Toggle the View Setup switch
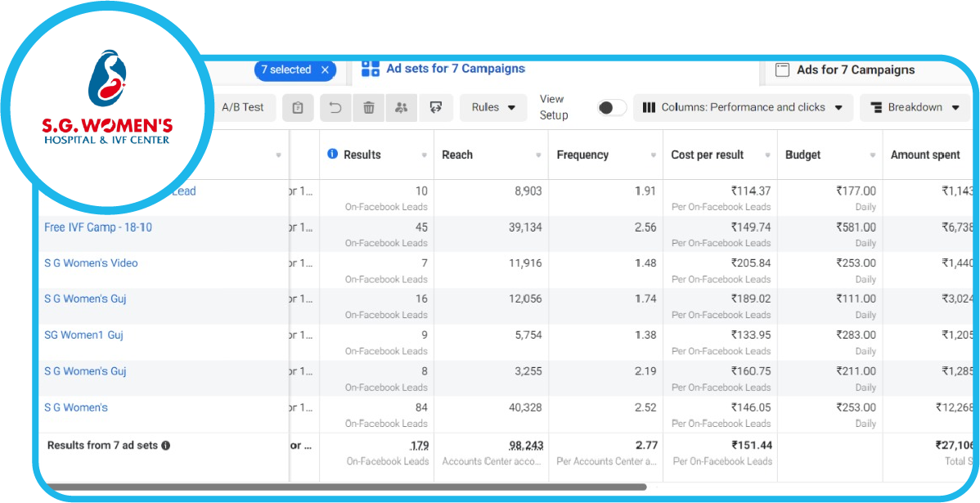 click(611, 107)
